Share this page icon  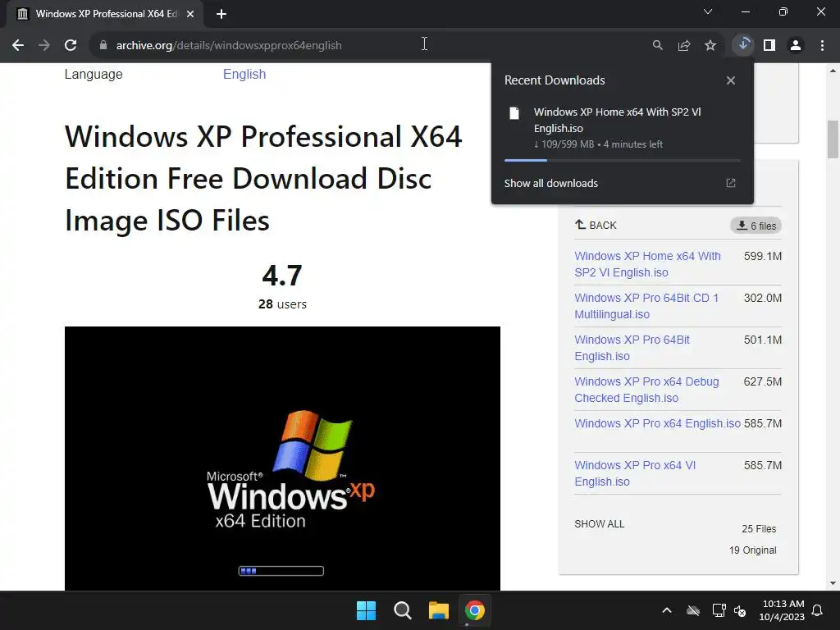(x=684, y=46)
